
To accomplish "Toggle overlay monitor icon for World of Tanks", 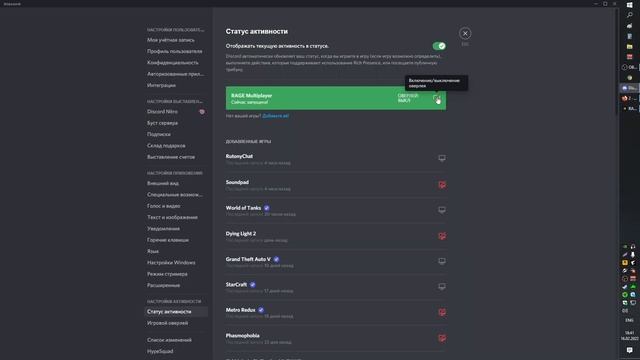I will coord(442,210).
